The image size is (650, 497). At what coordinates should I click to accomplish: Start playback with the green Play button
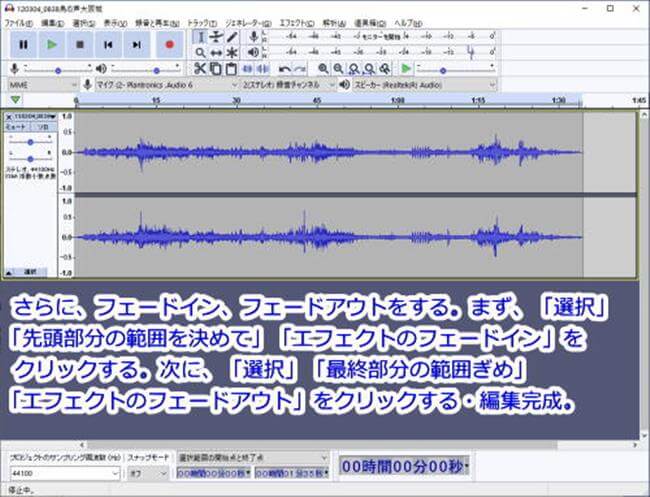coord(52,44)
